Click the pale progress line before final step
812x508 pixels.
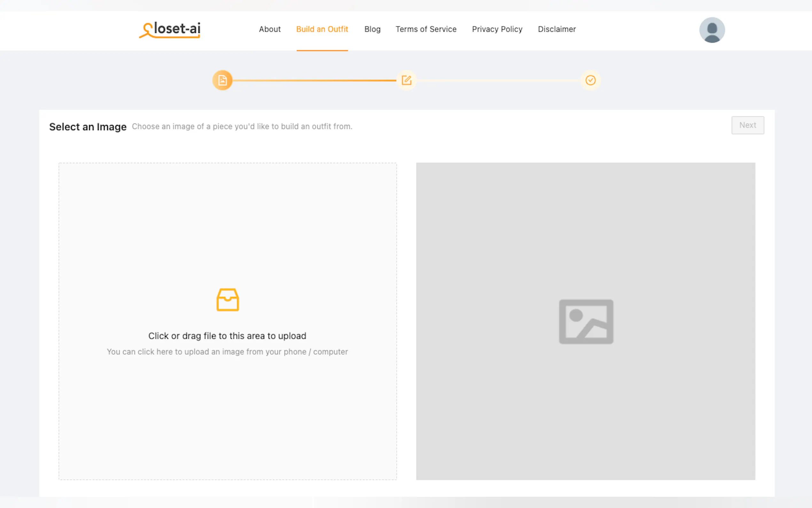click(498, 81)
